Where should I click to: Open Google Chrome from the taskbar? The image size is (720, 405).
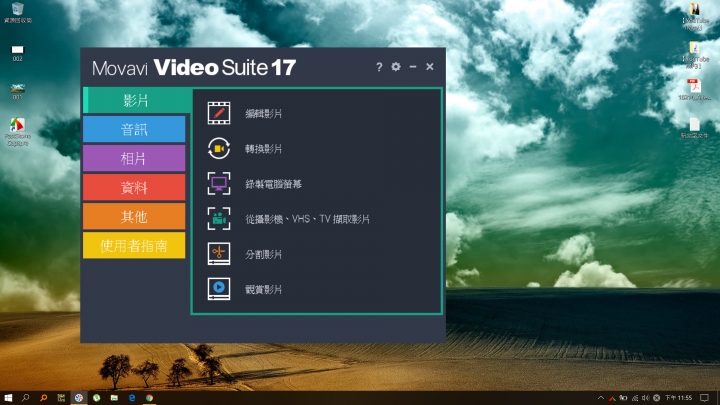[149, 398]
